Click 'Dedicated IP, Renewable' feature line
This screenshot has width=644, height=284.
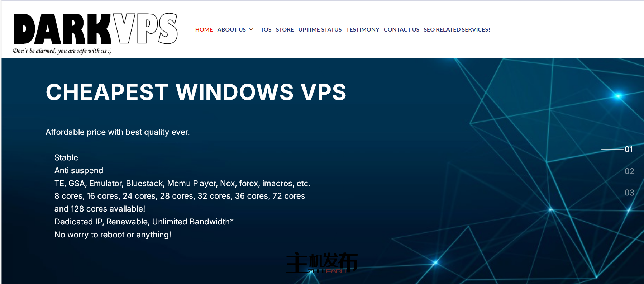coord(144,222)
